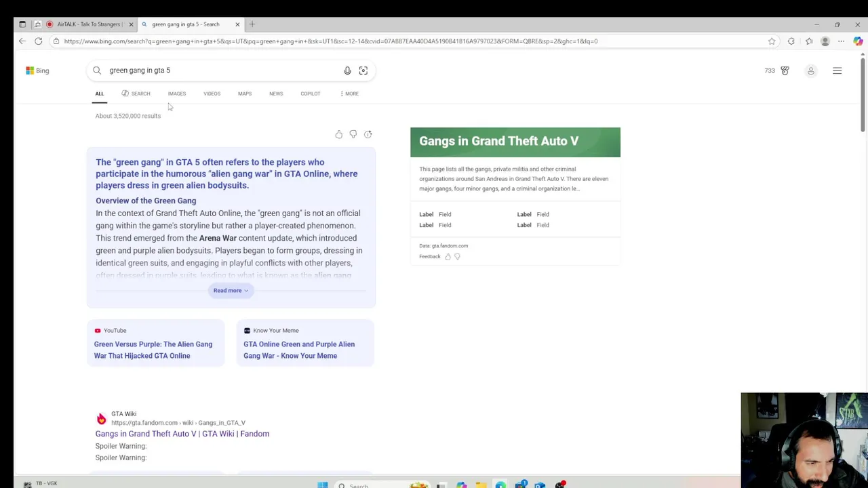Close the green gang search tab
This screenshot has width=868, height=488.
(x=237, y=24)
